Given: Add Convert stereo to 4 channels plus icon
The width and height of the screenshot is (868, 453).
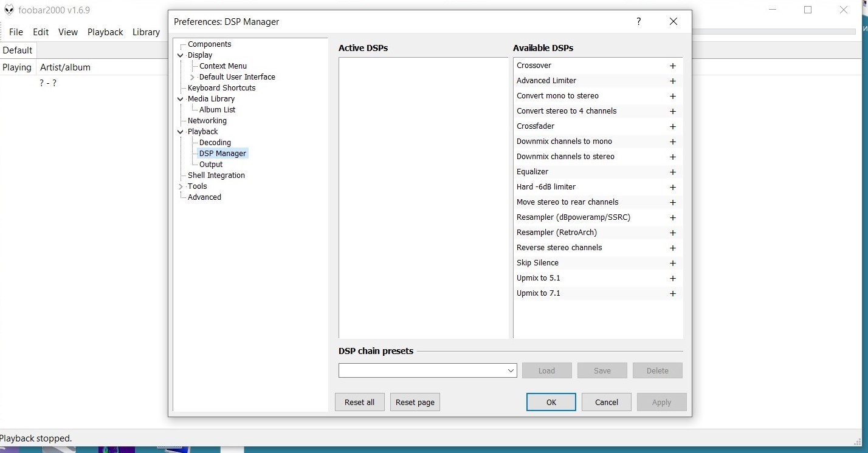Looking at the screenshot, I should [673, 111].
